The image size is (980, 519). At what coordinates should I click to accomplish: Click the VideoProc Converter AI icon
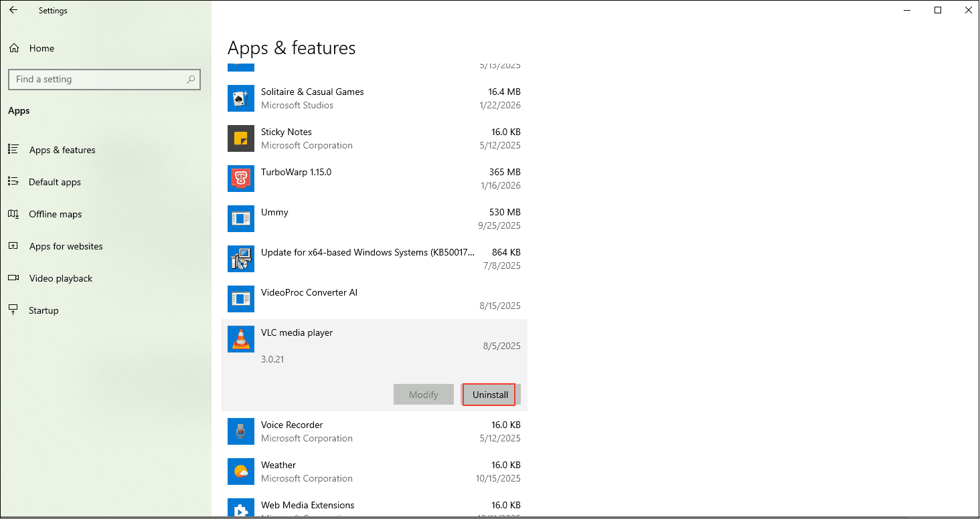pos(240,299)
